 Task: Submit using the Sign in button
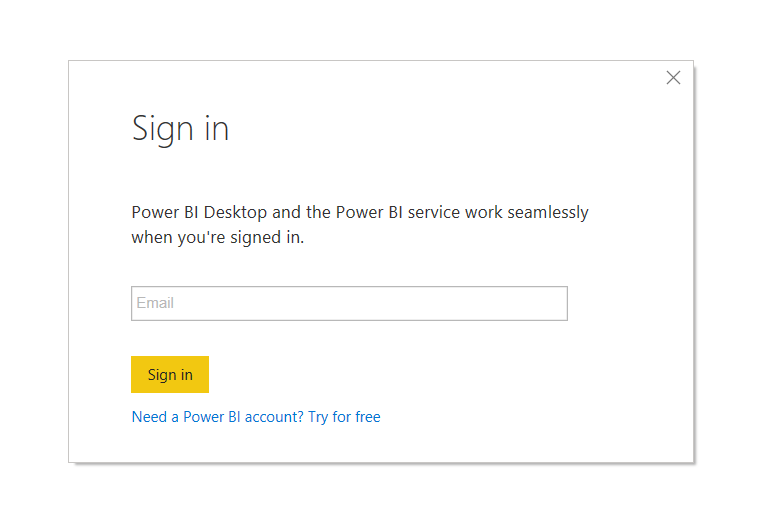click(170, 374)
